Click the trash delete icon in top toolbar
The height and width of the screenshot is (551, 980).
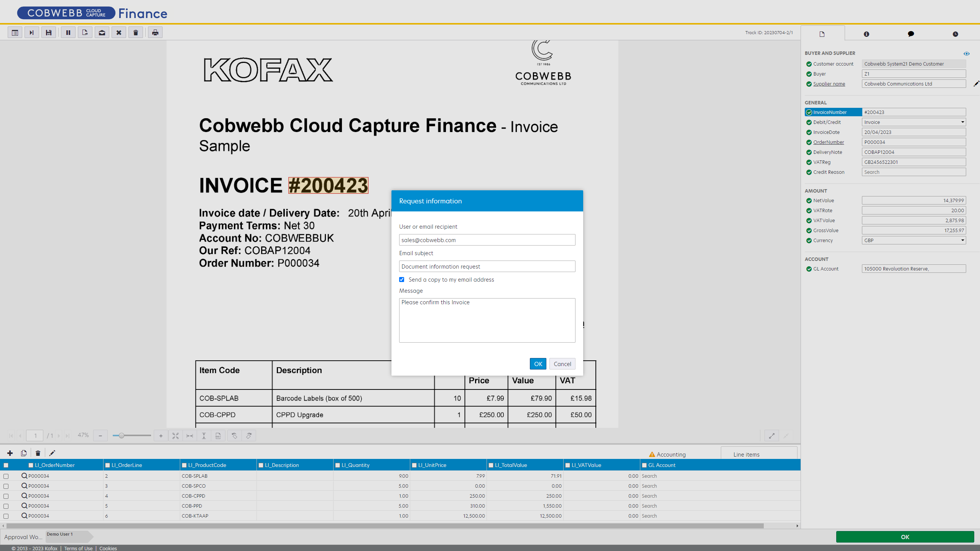135,33
